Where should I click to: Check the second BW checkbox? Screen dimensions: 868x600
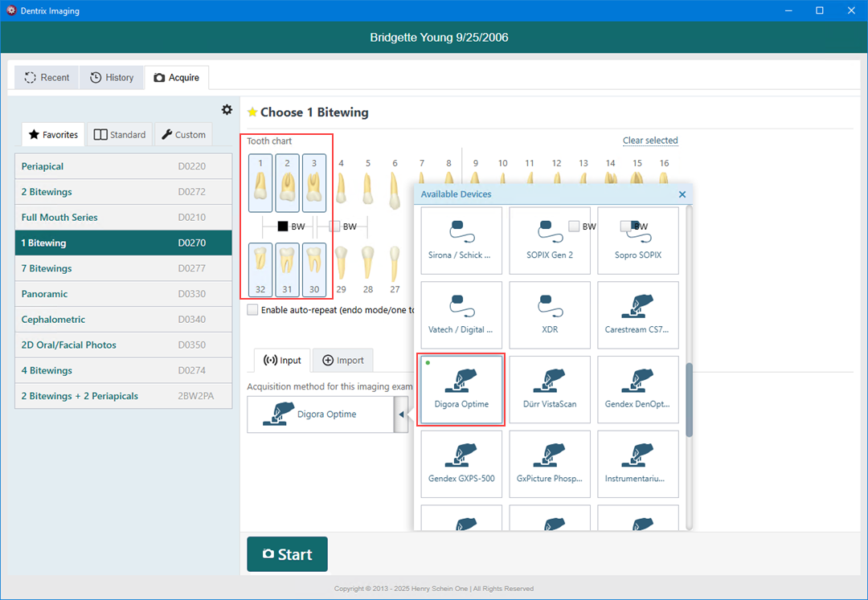point(335,227)
